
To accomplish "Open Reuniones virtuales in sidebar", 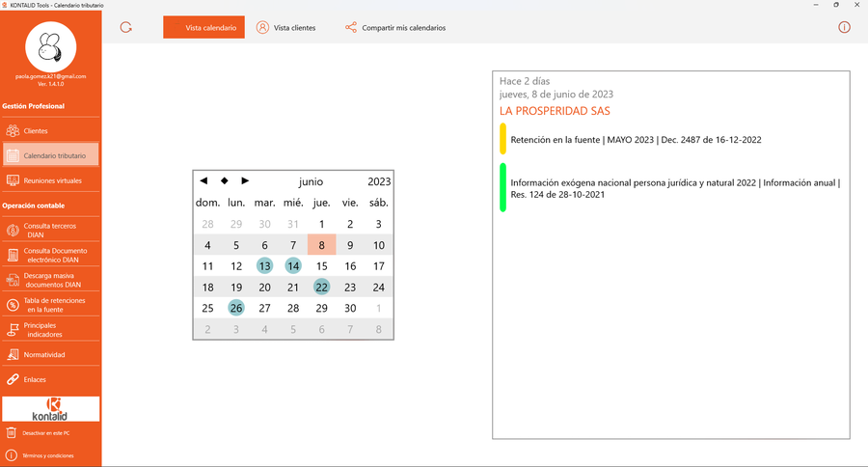I will point(50,180).
